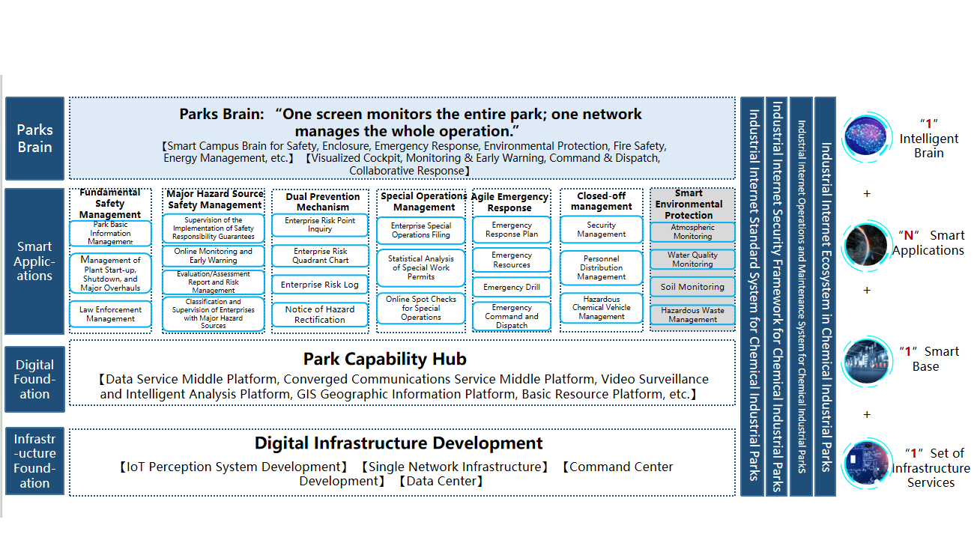Click the Security Management box

[x=601, y=229]
